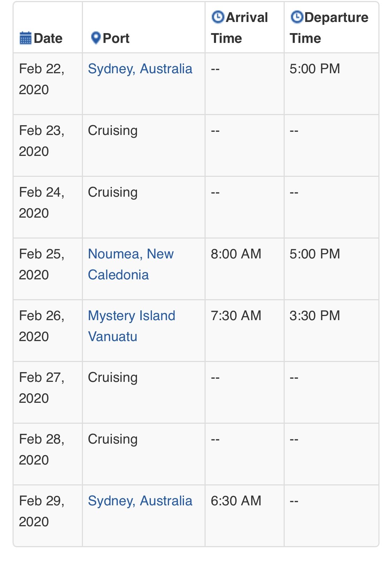Open the Mystery Island Vanuatu port link

[x=132, y=326]
